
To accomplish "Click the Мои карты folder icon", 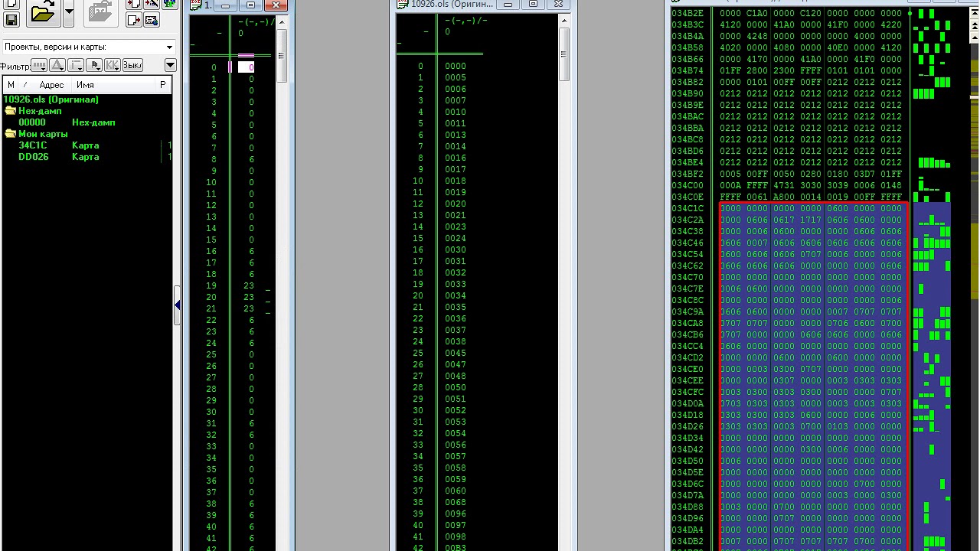I will (x=11, y=134).
